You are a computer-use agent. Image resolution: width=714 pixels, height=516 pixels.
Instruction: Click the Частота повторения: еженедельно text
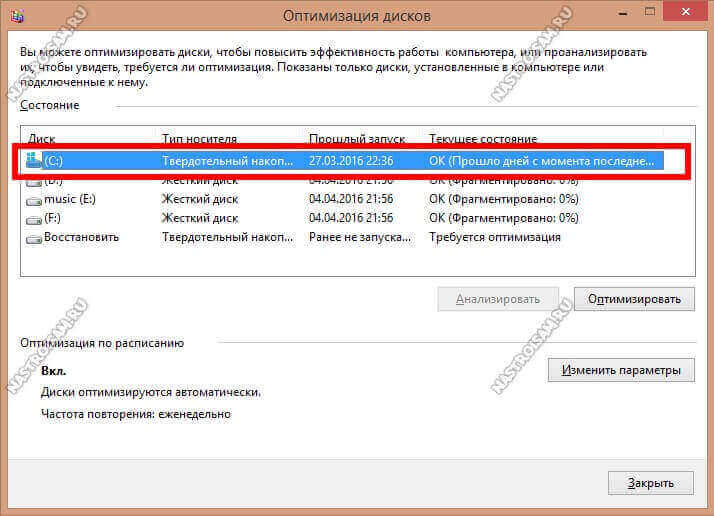(136, 414)
